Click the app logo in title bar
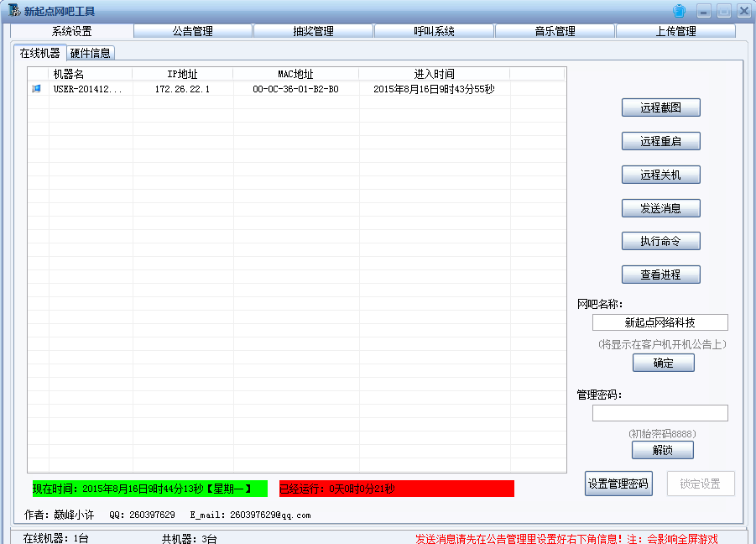This screenshot has height=544, width=756. pos(13,11)
